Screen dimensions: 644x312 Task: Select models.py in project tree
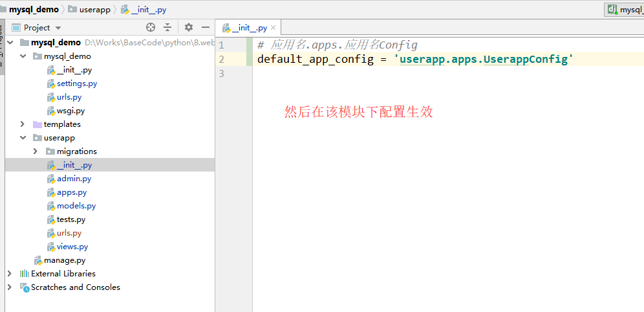pos(76,206)
